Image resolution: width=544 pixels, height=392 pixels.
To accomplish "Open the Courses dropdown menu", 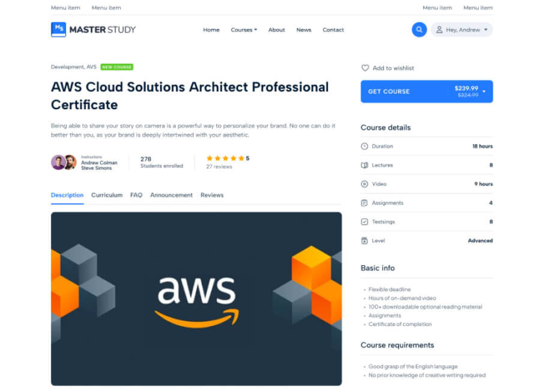I will click(244, 30).
